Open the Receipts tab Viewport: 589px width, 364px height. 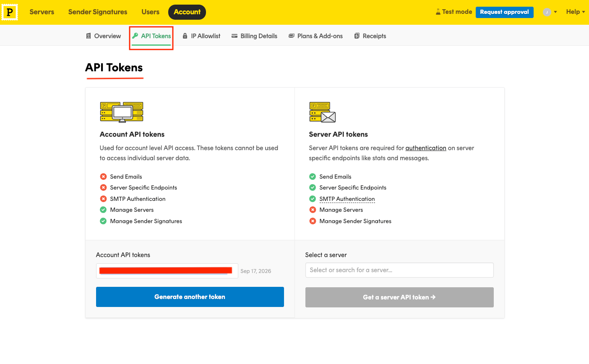tap(370, 36)
